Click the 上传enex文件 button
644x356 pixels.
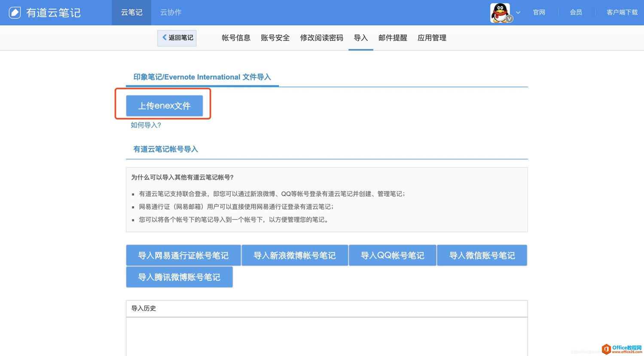(x=165, y=106)
